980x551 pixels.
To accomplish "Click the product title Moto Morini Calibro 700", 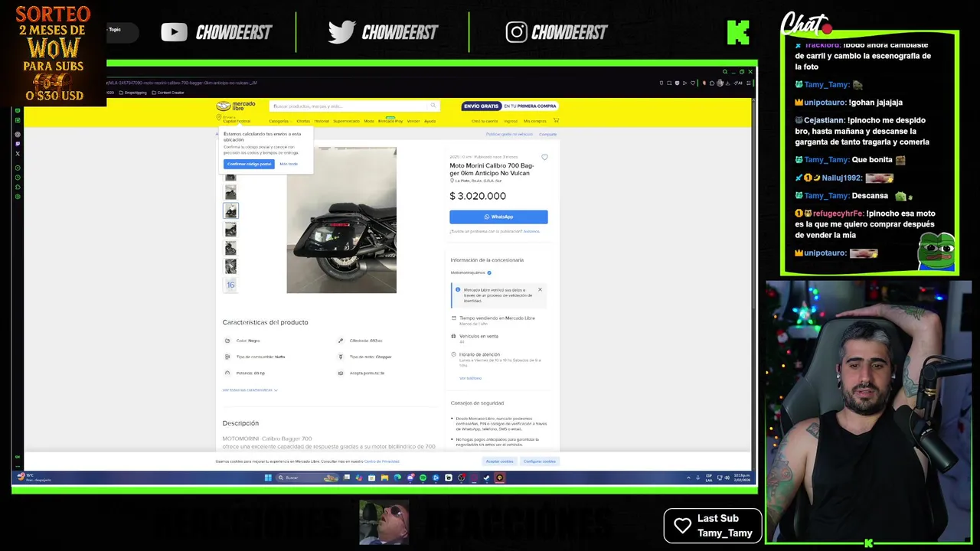I will pyautogui.click(x=492, y=169).
